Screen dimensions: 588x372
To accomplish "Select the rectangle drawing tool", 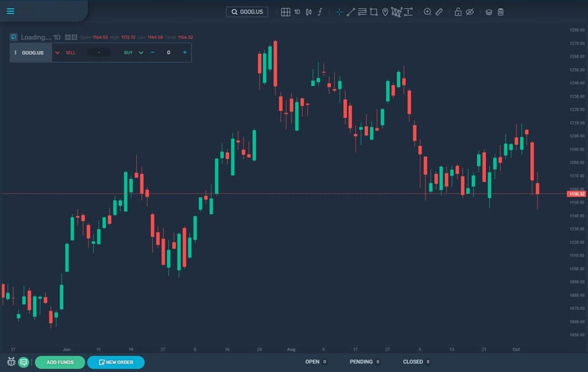I will pos(373,11).
